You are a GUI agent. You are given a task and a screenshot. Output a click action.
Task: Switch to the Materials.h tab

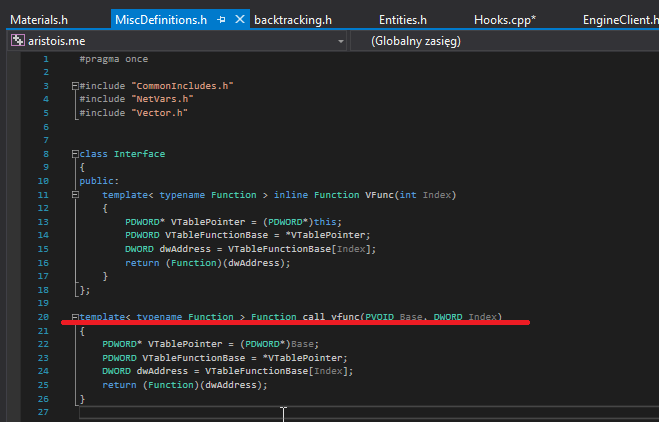coord(39,19)
